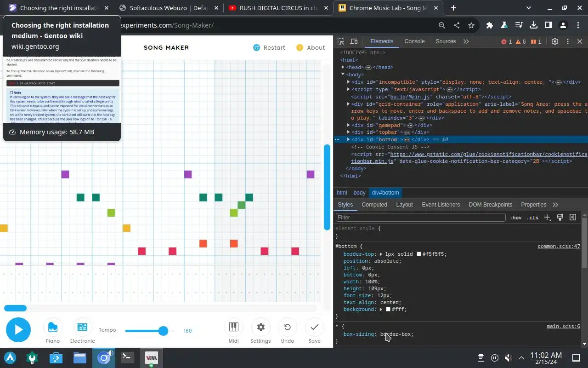
Task: Activate DevTools inspect element picker
Action: (x=341, y=41)
